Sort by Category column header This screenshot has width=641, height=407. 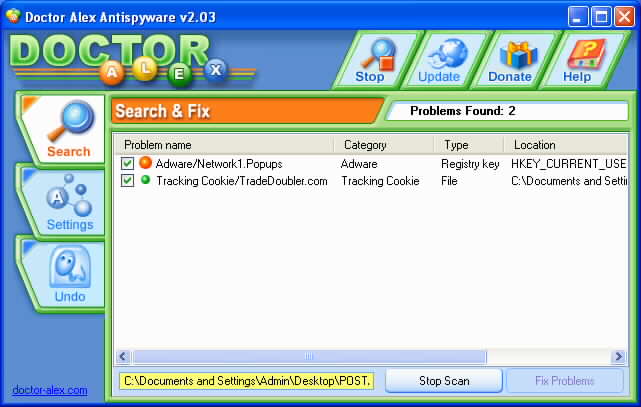(x=384, y=145)
